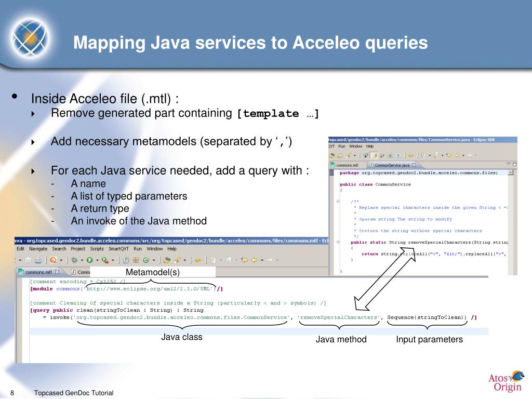Click Last Edit Location arrow in commons.mtl window
Screen dimensions: 532x399
(245, 260)
